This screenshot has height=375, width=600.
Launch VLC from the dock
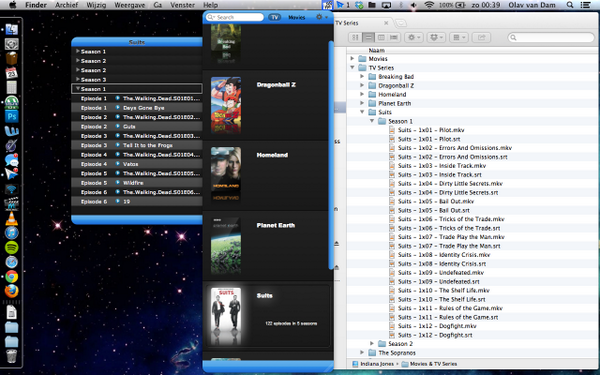(11, 218)
